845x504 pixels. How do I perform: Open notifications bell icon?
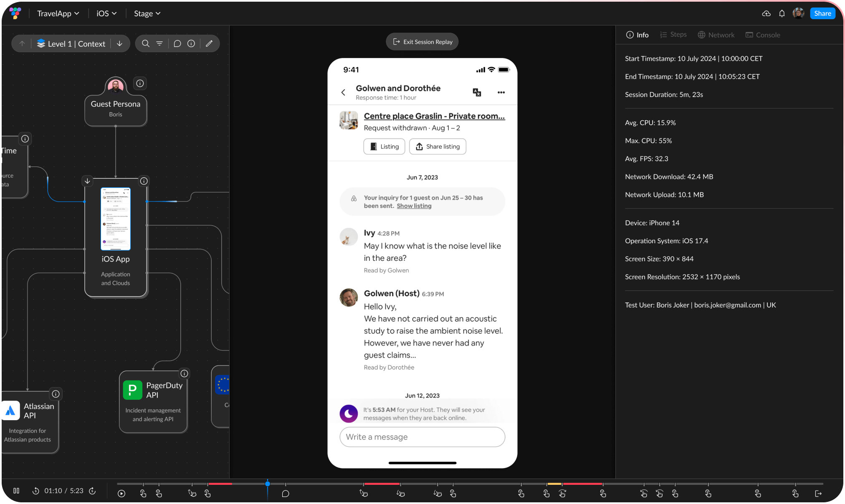coord(782,13)
